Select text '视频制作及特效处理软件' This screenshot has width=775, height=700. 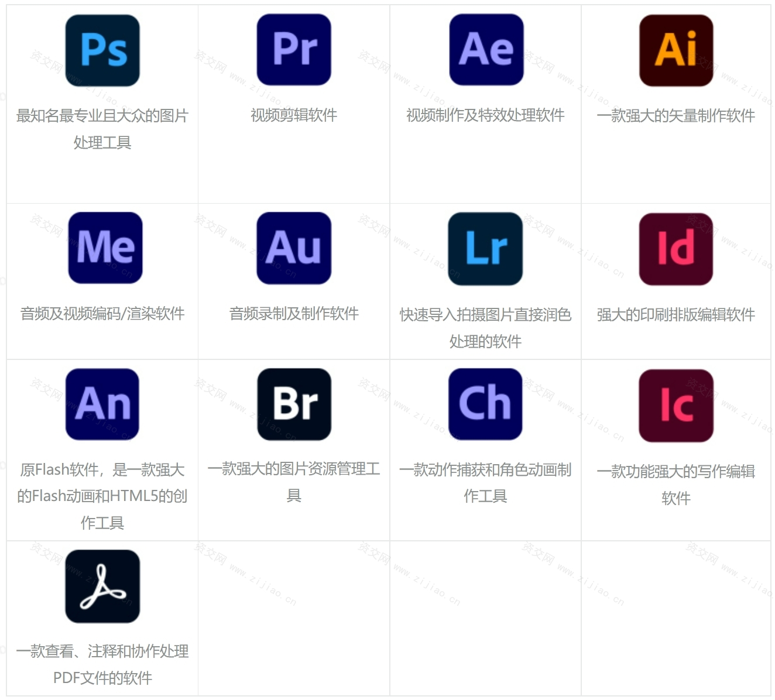pos(485,115)
